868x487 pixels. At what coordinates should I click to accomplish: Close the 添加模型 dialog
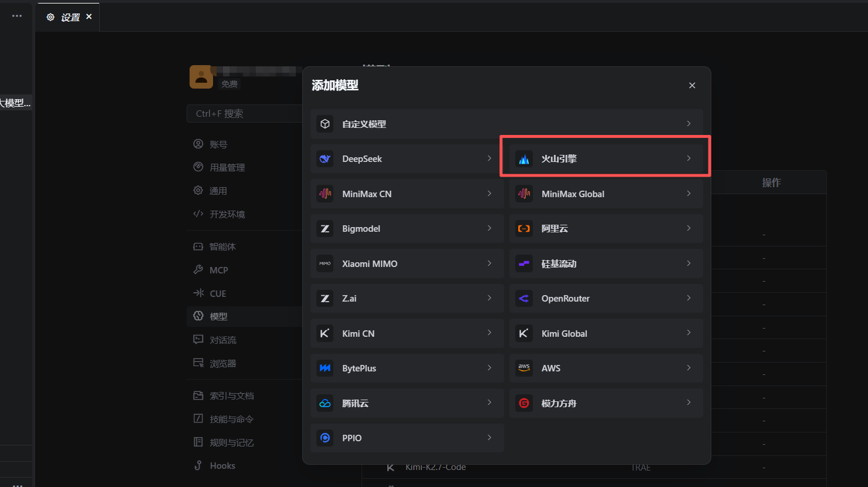[x=692, y=85]
